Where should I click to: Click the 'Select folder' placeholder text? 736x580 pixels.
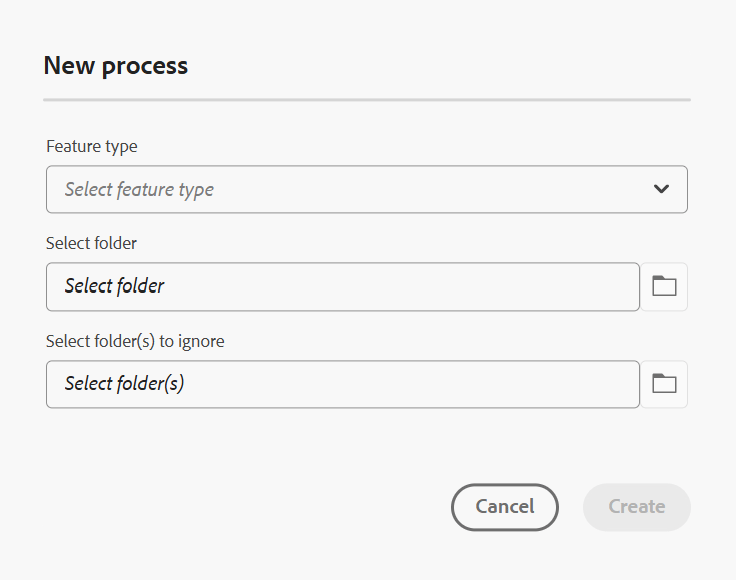click(114, 287)
